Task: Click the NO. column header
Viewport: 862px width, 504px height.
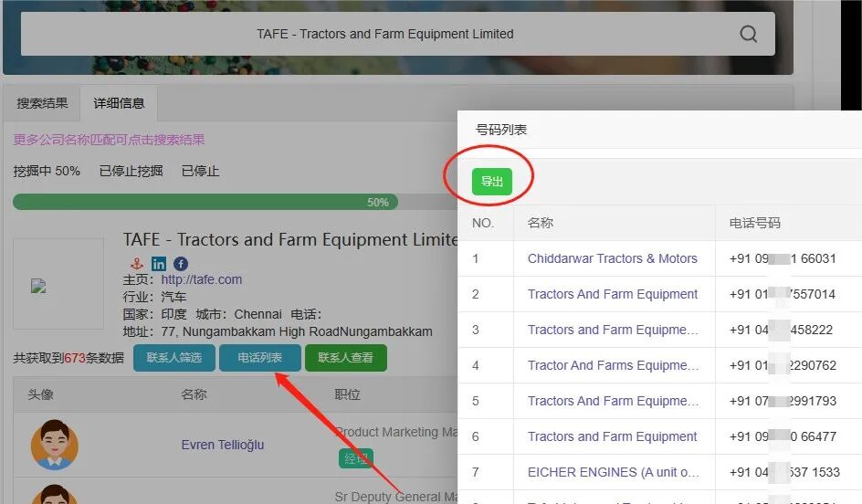Action: (x=483, y=223)
